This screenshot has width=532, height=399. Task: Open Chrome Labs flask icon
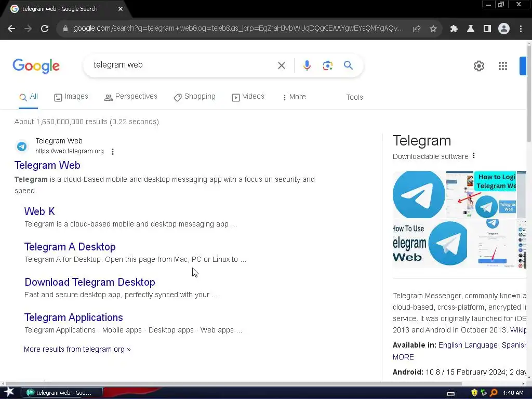[x=471, y=29]
